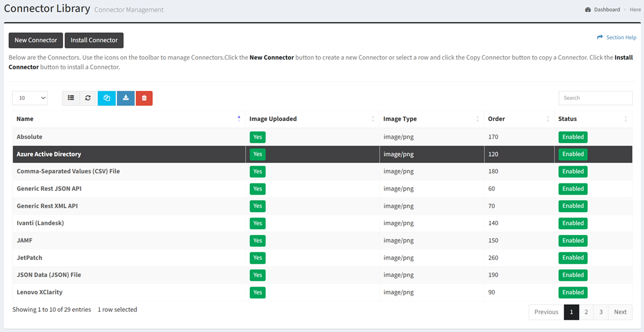This screenshot has width=644, height=332.
Task: Click the Search input field
Action: (595, 98)
